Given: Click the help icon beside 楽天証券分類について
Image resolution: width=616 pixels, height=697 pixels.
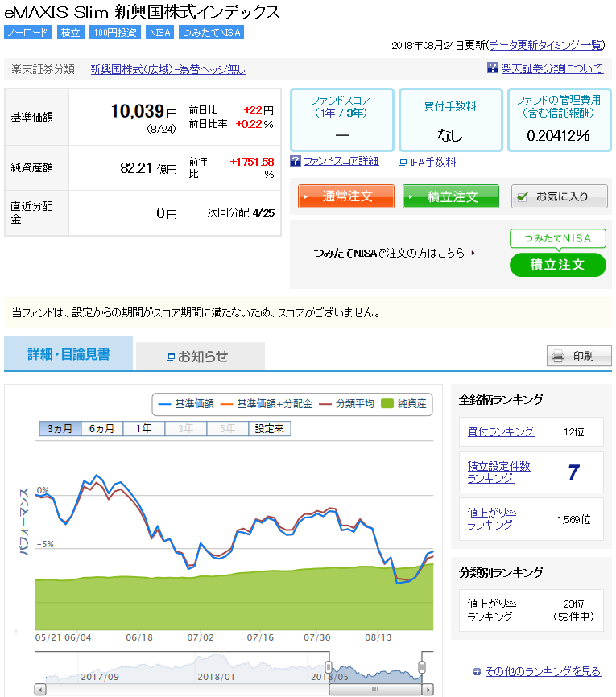Looking at the screenshot, I should pyautogui.click(x=492, y=68).
